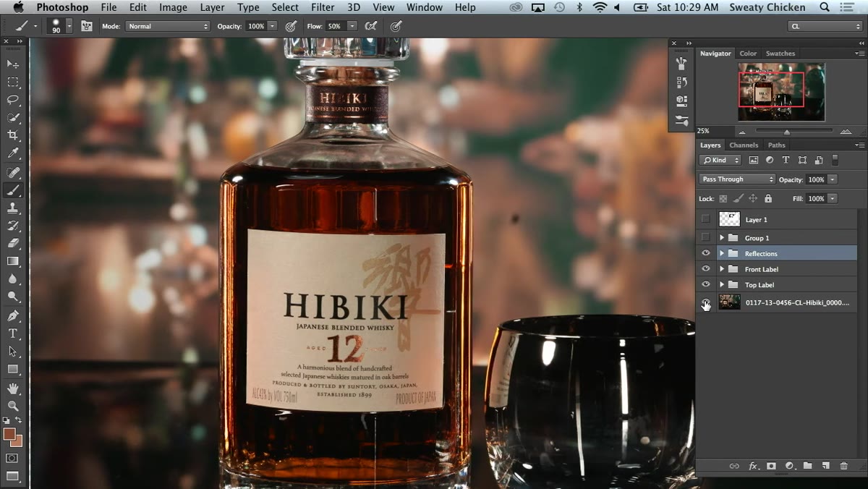This screenshot has height=489, width=868.
Task: Switch to the Color tab
Action: [748, 54]
